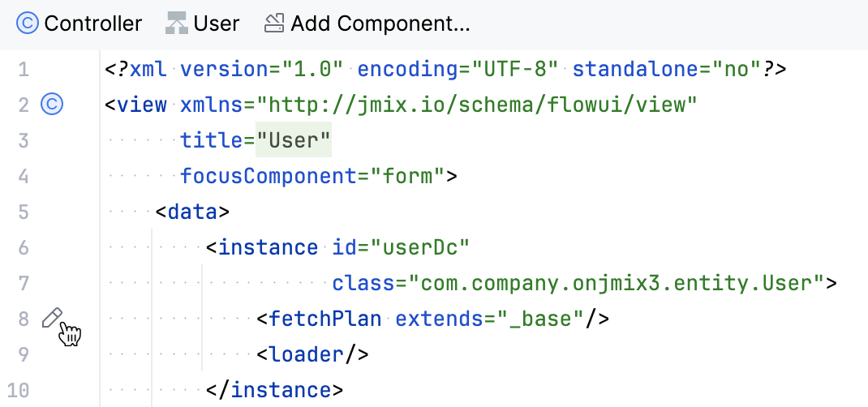Click the userDc id value
Image resolution: width=868 pixels, height=407 pixels.
419,247
